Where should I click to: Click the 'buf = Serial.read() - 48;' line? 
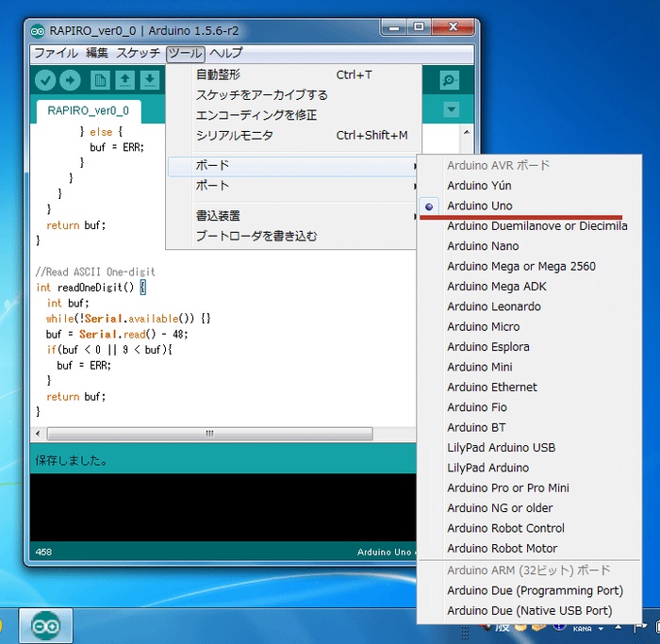coord(117,335)
